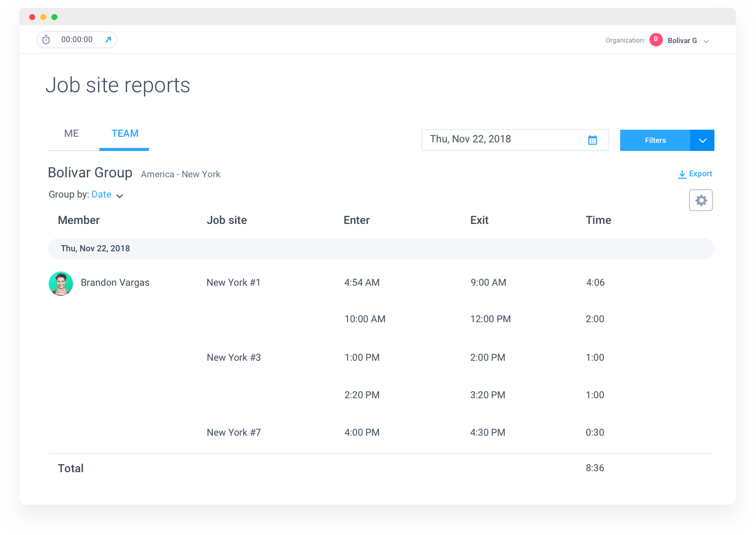
Task: Click the download icon next to Export
Action: [681, 174]
